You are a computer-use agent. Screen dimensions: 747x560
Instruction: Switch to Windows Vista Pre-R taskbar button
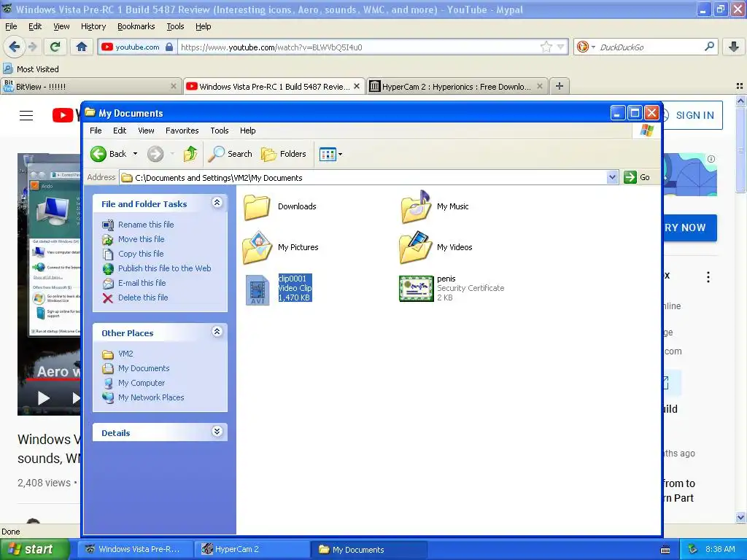click(x=136, y=549)
